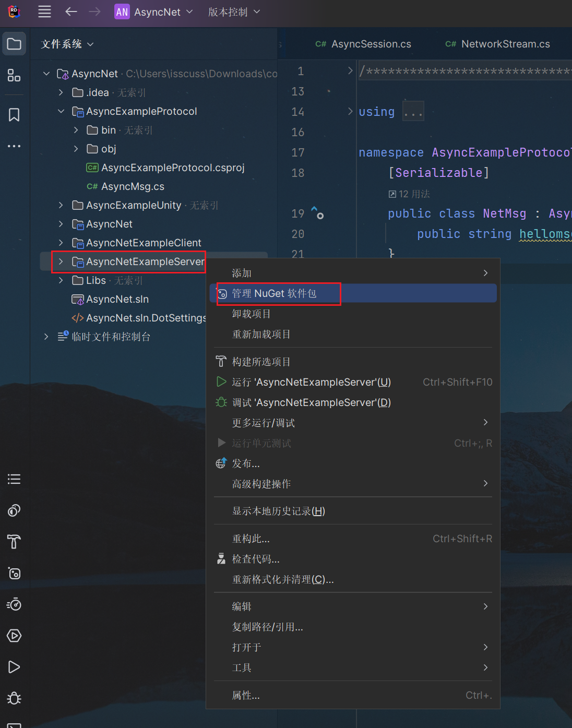Click the class inheritance gutter icon on line 19
Image resolution: width=572 pixels, height=728 pixels.
coord(317,212)
